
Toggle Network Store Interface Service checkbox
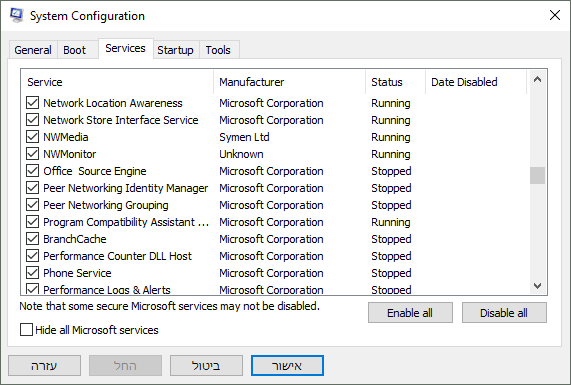tap(32, 120)
